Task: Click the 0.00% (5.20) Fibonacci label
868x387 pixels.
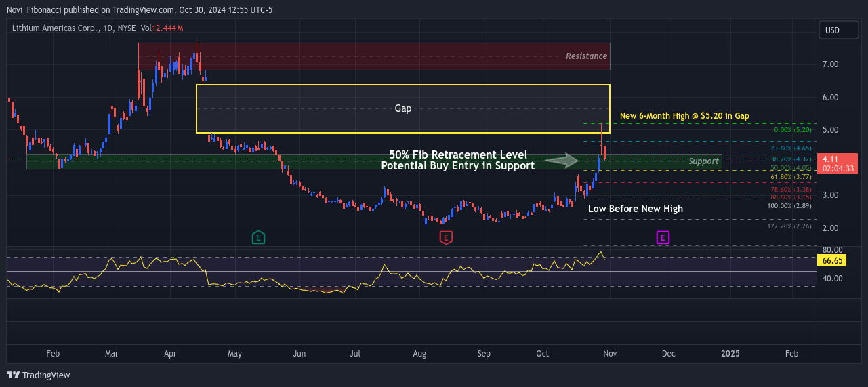Action: (x=792, y=129)
